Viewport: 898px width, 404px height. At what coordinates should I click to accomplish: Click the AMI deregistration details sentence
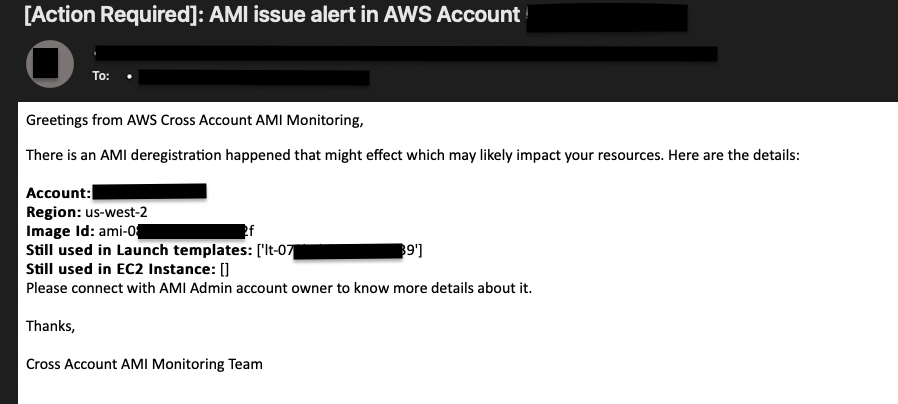coord(412,155)
